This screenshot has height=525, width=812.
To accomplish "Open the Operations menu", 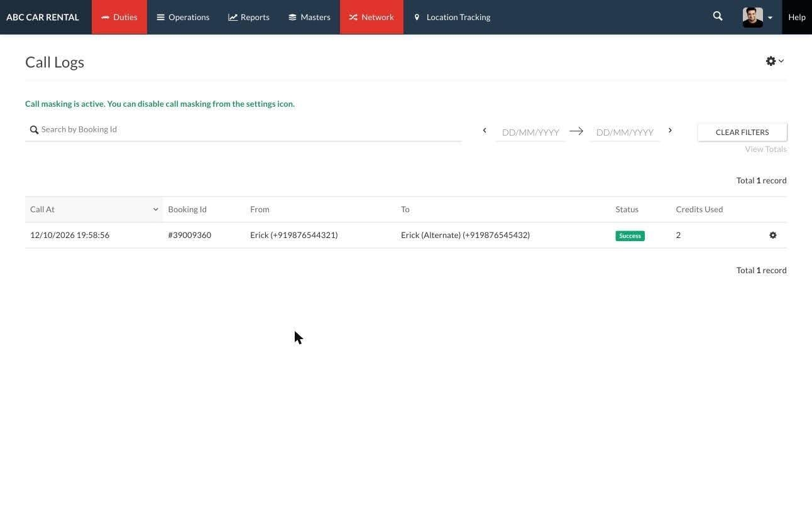I will tap(183, 17).
